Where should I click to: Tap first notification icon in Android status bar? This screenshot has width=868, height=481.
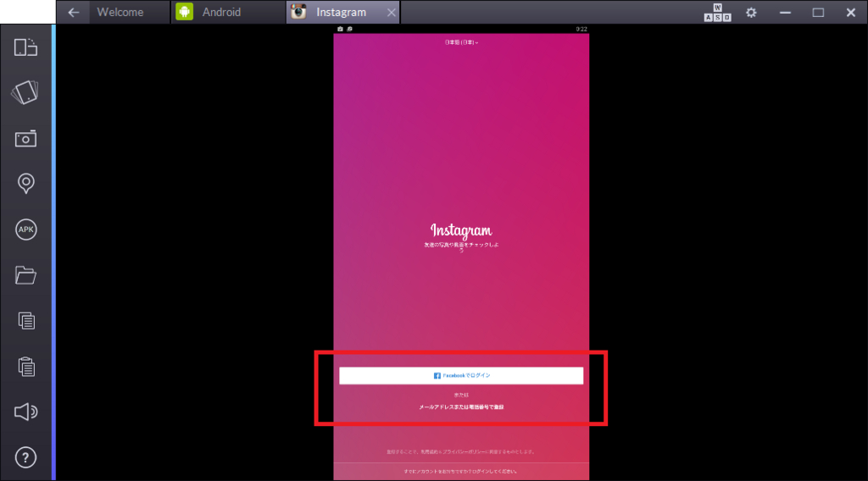point(340,29)
